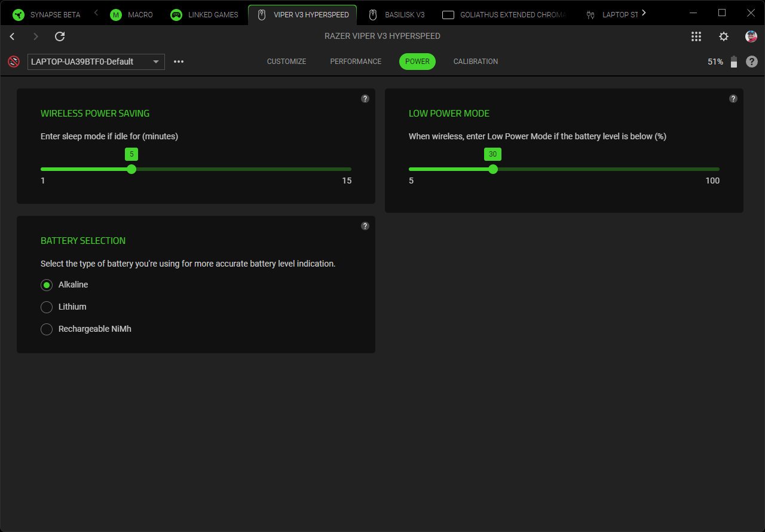Click the Macro tab M icon

click(x=116, y=14)
